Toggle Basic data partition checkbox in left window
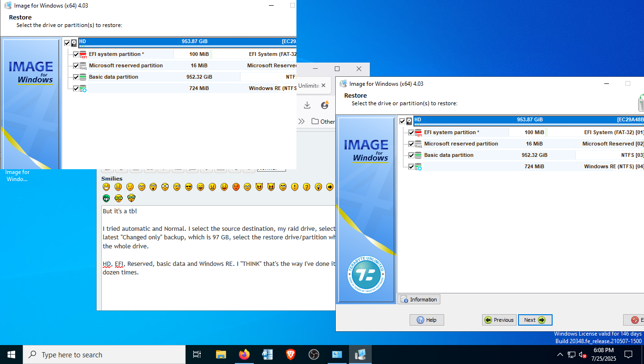This screenshot has height=364, width=644. [x=76, y=77]
